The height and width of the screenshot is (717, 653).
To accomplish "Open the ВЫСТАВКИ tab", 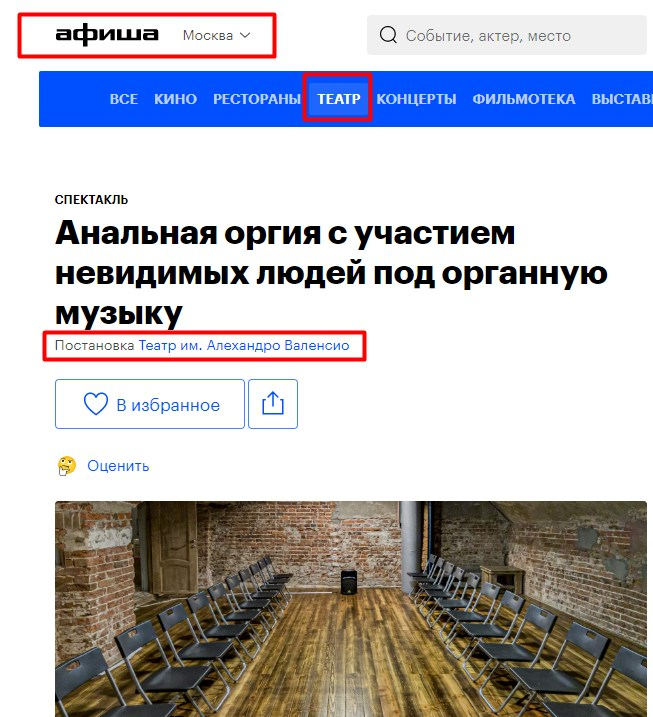I will point(622,99).
